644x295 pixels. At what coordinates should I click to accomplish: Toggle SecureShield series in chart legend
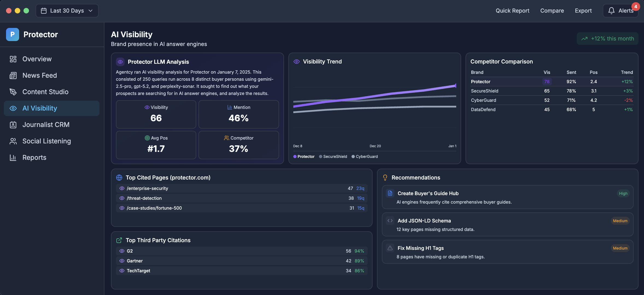coord(333,157)
